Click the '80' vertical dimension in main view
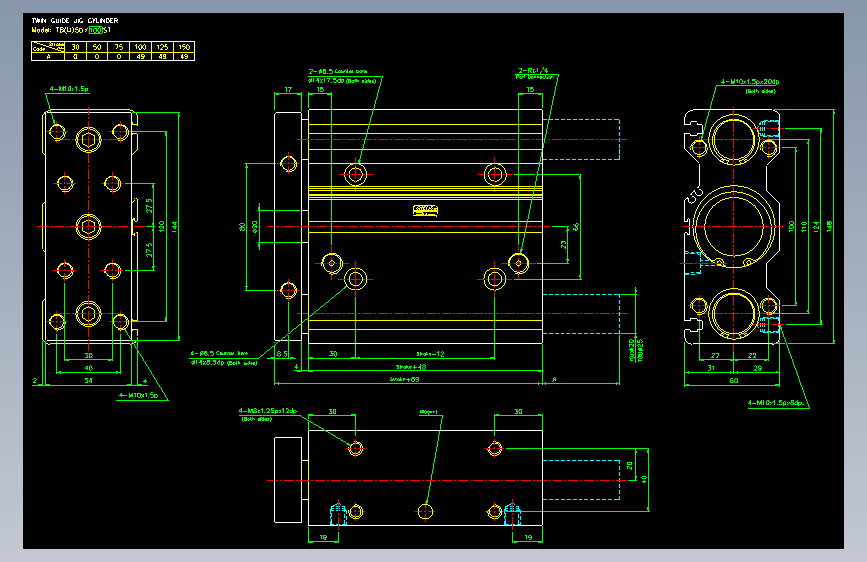 (242, 227)
